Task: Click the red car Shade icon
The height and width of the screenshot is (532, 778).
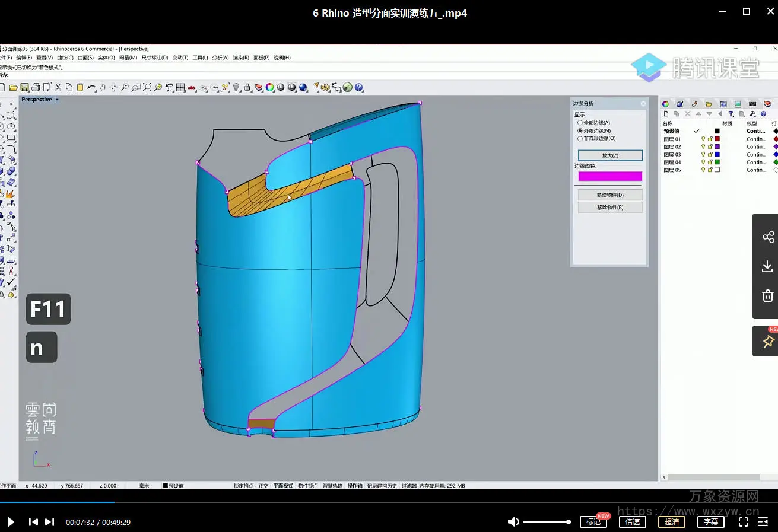Action: pos(192,87)
